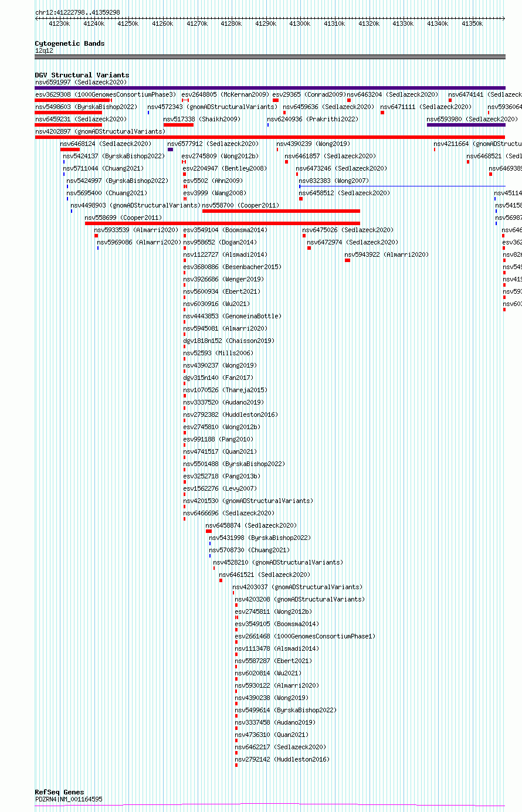Image resolution: width=522 pixels, height=812 pixels.
Task: Open nsv4498903 gnomAD variant label
Action: point(135,205)
